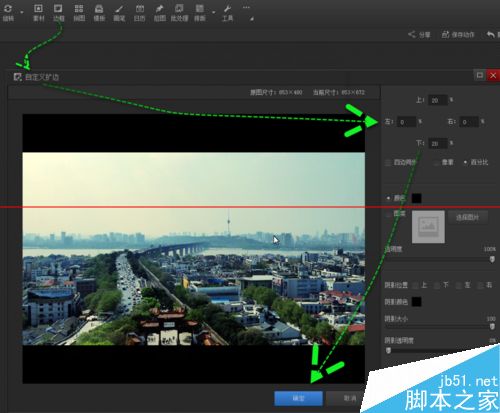Select the 像素 pixel radio option
This screenshot has width=500, height=413.
tap(436, 163)
